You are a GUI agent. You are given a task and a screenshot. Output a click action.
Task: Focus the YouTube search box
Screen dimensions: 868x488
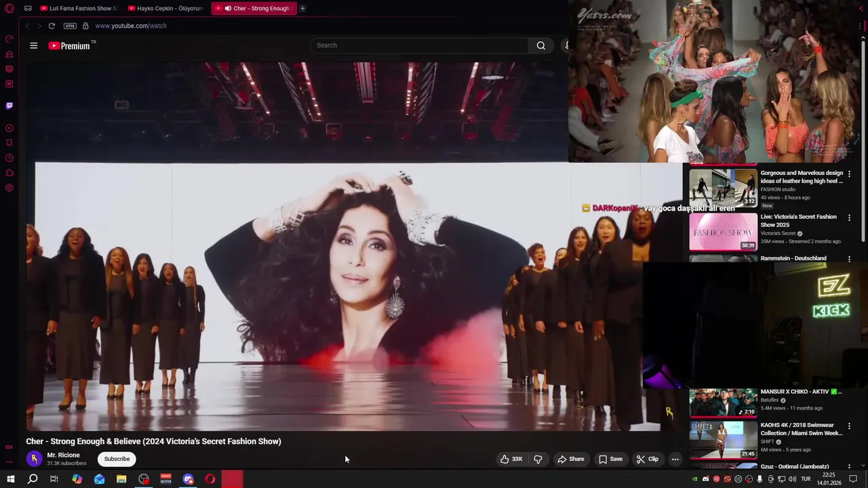419,45
